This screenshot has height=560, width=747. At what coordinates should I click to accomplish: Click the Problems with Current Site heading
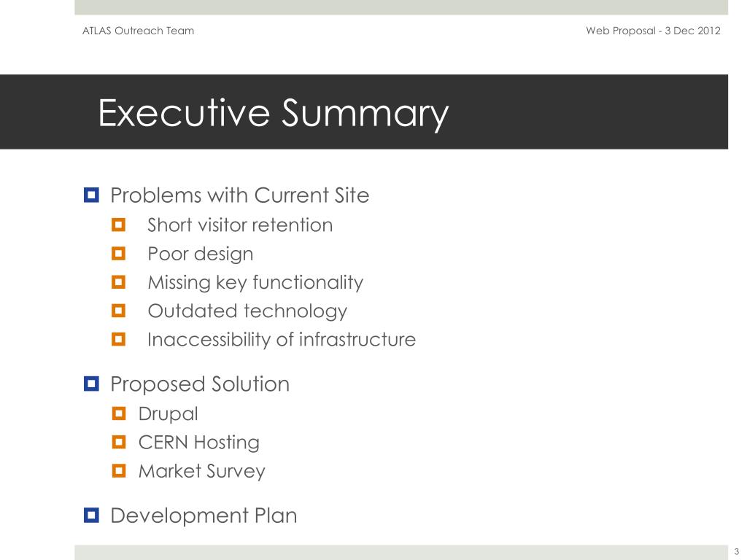[x=239, y=195]
